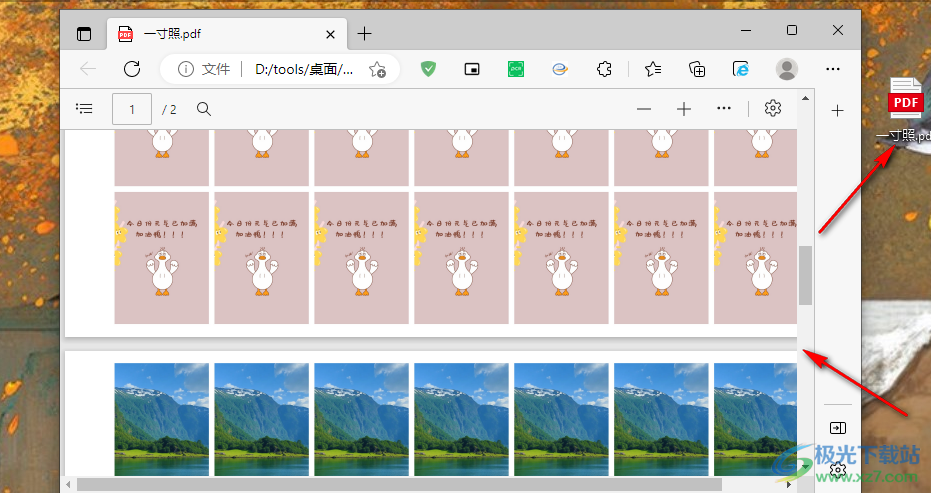Screen dimensions: 931x493
Task: Add this page to favorites
Action: [377, 69]
